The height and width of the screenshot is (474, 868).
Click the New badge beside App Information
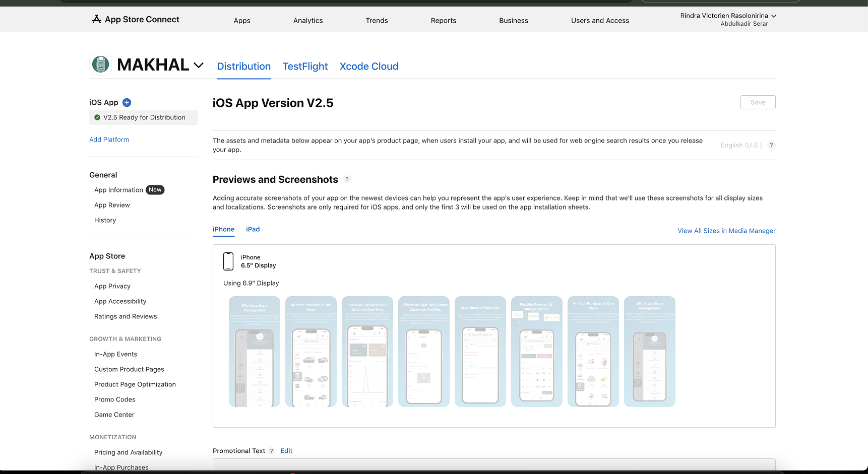[x=155, y=190]
